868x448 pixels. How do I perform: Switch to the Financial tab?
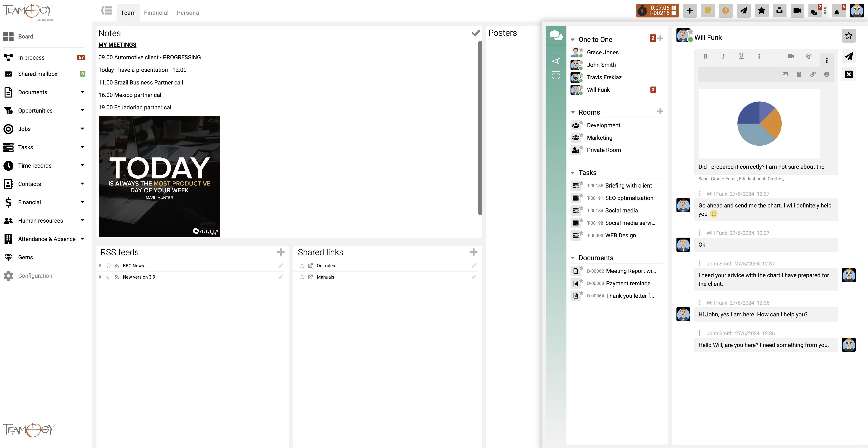[x=156, y=13]
